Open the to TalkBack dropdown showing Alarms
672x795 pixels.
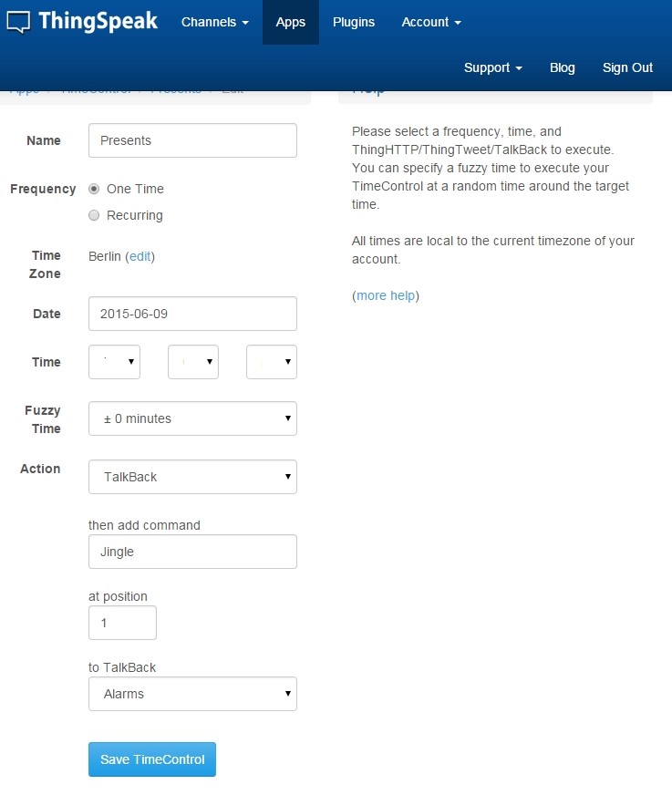tap(192, 694)
